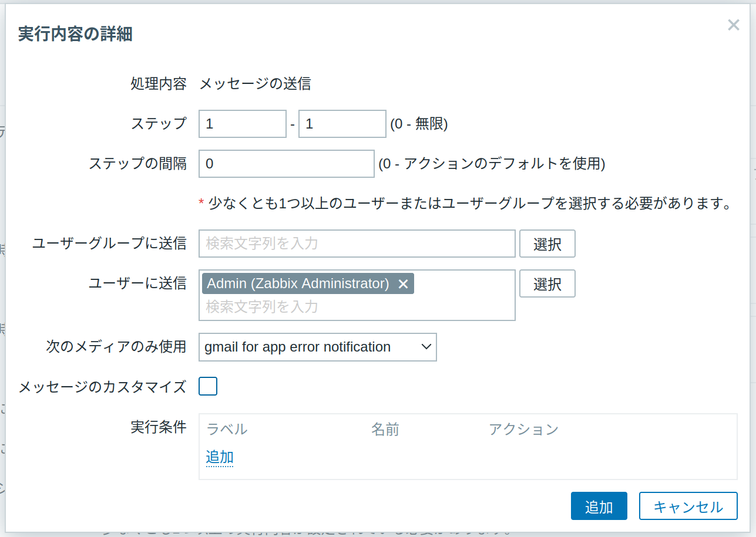Click the アクション column header
This screenshot has width=756, height=537.
(523, 430)
